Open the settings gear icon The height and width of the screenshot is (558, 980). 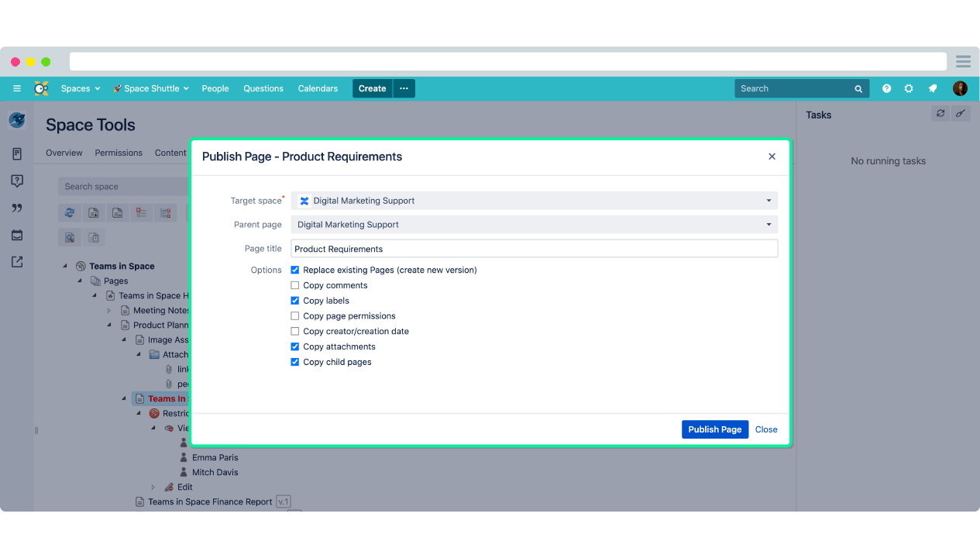click(x=909, y=88)
